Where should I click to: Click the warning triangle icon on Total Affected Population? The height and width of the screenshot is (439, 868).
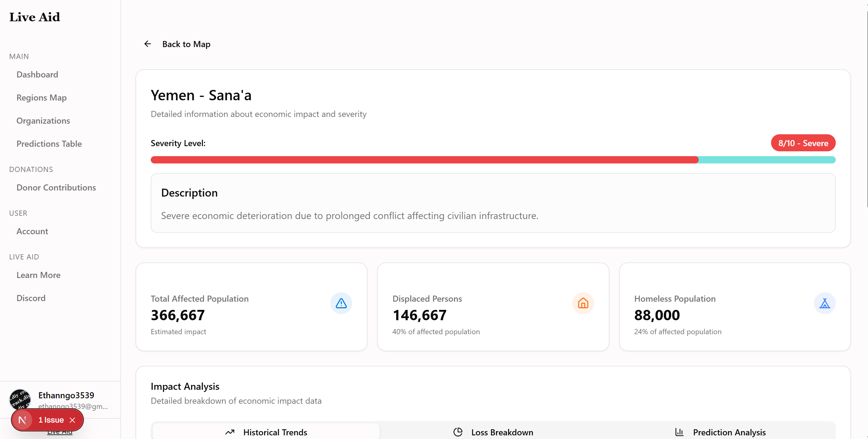(x=341, y=303)
